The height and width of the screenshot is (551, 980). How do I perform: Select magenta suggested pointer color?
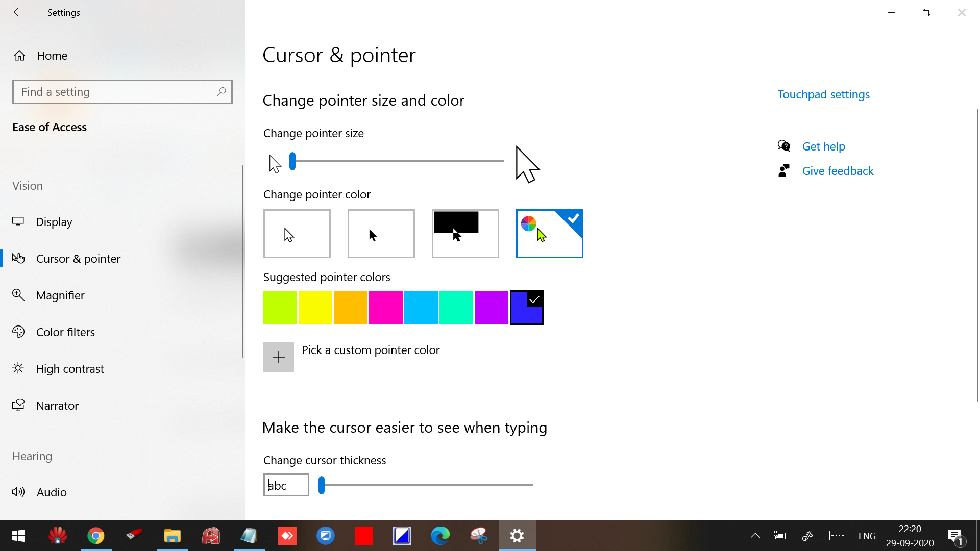tap(386, 308)
